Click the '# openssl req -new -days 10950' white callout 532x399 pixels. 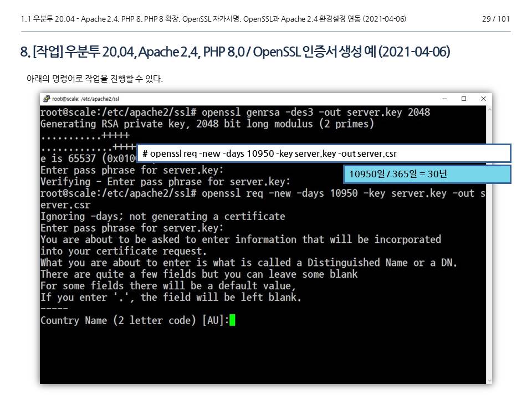coord(324,154)
